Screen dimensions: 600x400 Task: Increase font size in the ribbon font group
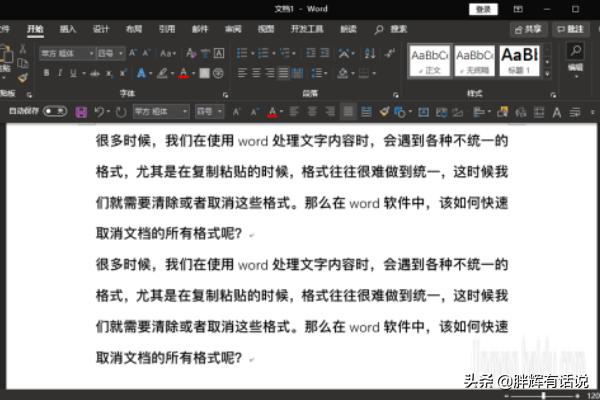pyautogui.click(x=133, y=53)
